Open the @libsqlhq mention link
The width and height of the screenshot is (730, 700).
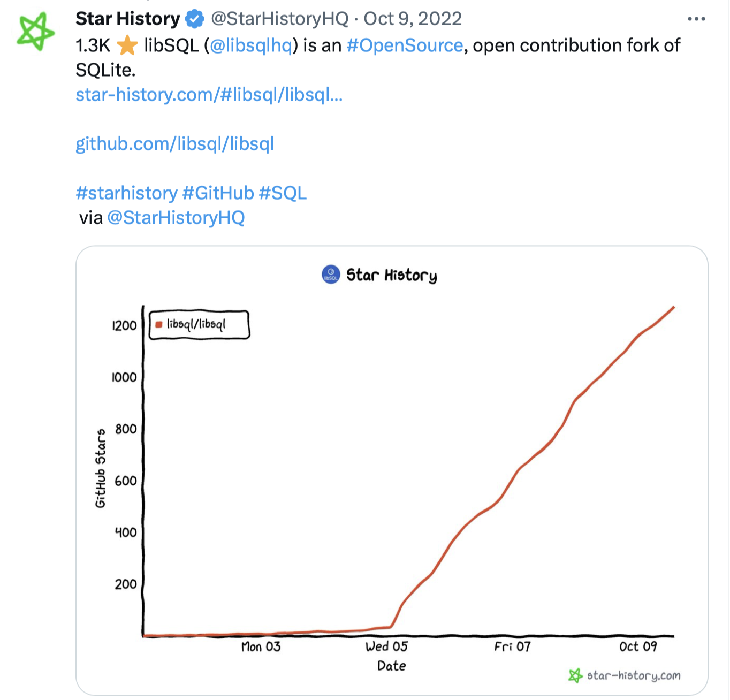pos(251,45)
